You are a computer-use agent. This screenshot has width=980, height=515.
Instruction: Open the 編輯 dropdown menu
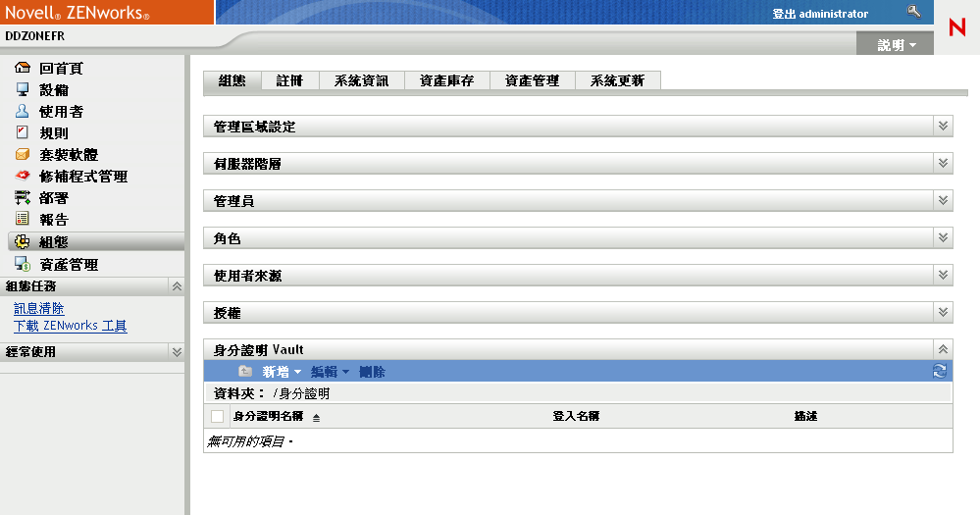[x=330, y=372]
